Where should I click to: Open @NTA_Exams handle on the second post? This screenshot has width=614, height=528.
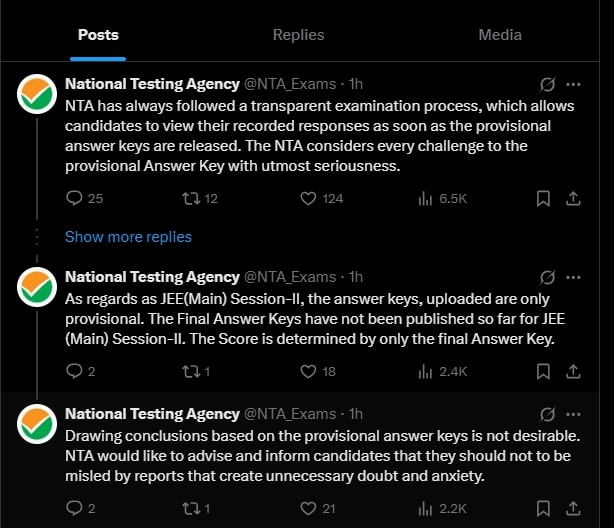[290, 276]
